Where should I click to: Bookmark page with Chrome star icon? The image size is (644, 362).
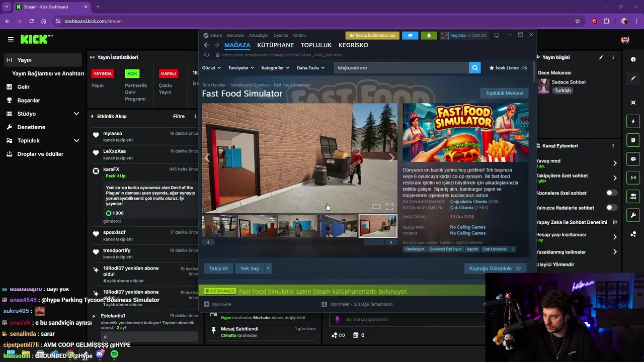578,21
